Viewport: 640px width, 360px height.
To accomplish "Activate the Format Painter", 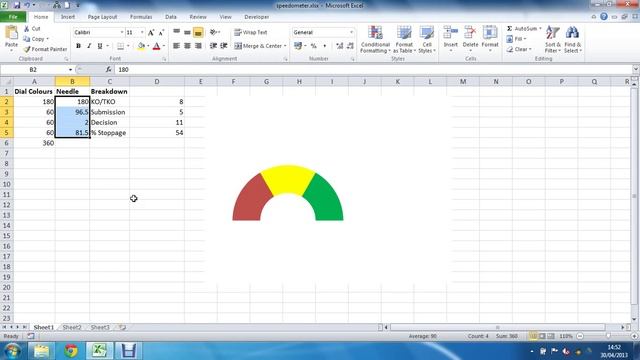I will (45, 49).
